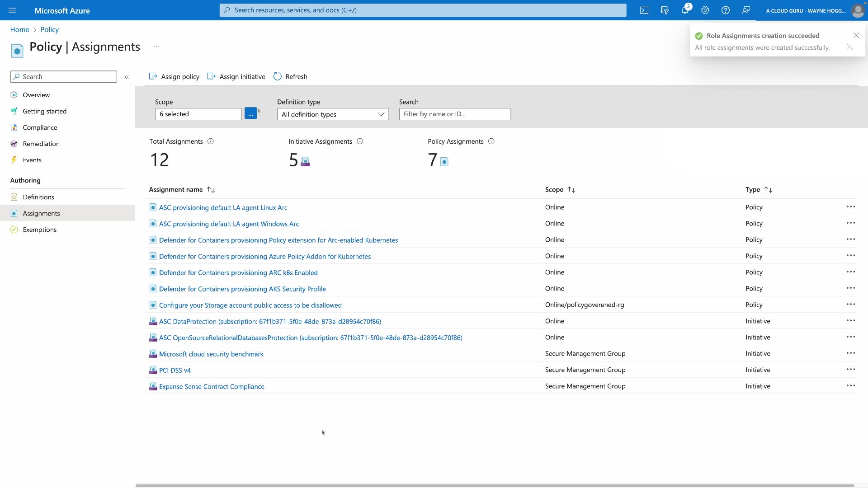Collapse the left navigation pane
Image resolution: width=868 pixels, height=488 pixels.
click(127, 77)
